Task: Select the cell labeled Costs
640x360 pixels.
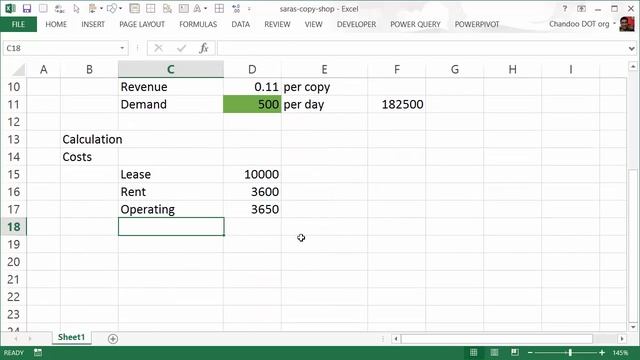Action: (89, 157)
